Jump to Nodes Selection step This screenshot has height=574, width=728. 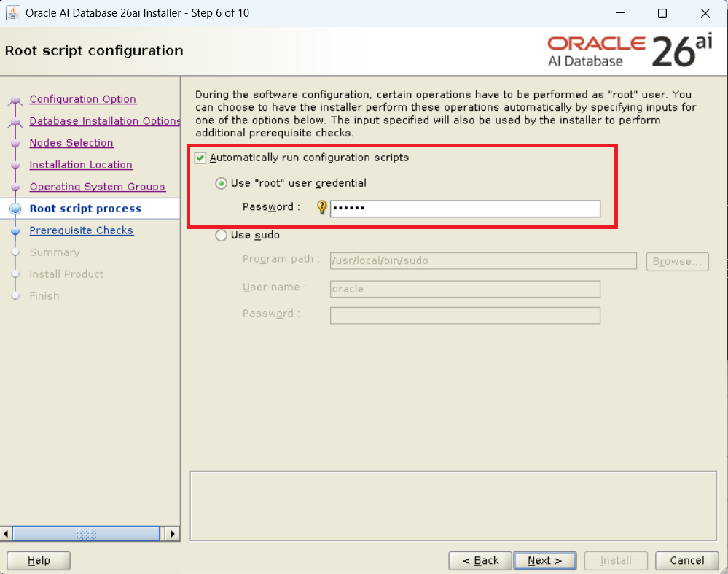71,143
